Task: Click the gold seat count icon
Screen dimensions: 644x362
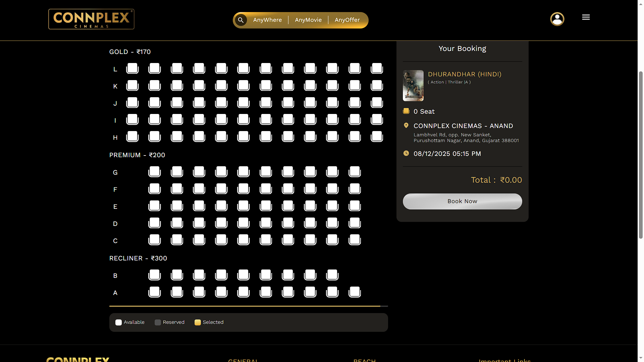Action: click(x=406, y=111)
